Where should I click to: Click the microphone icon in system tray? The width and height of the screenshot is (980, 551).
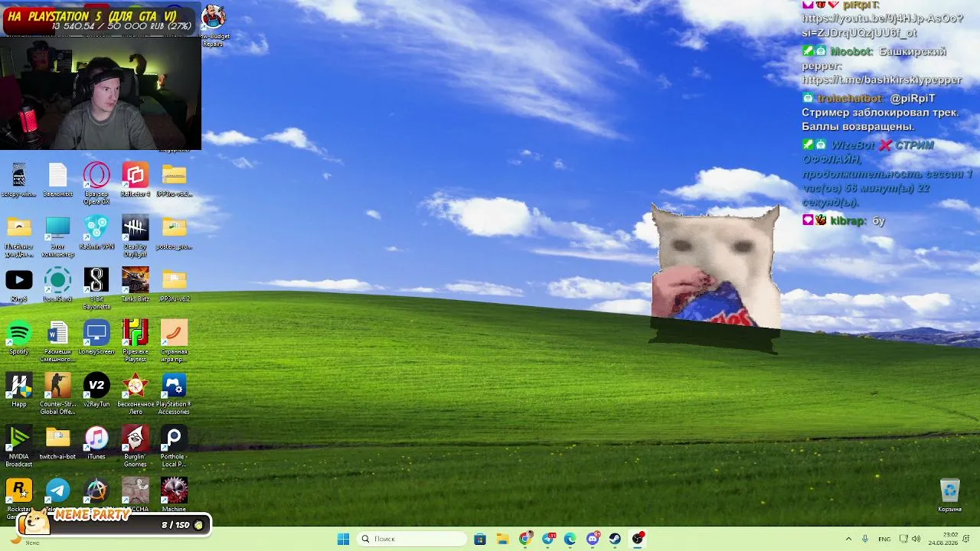pos(865,539)
